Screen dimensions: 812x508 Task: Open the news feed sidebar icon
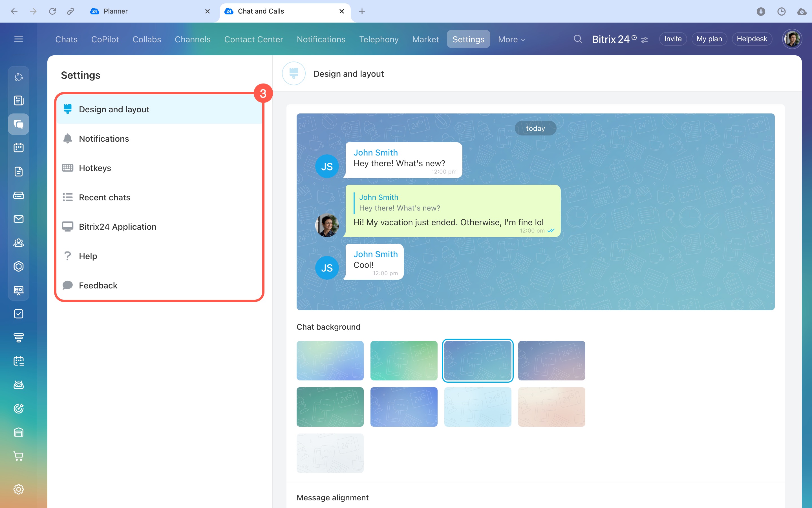click(x=18, y=100)
